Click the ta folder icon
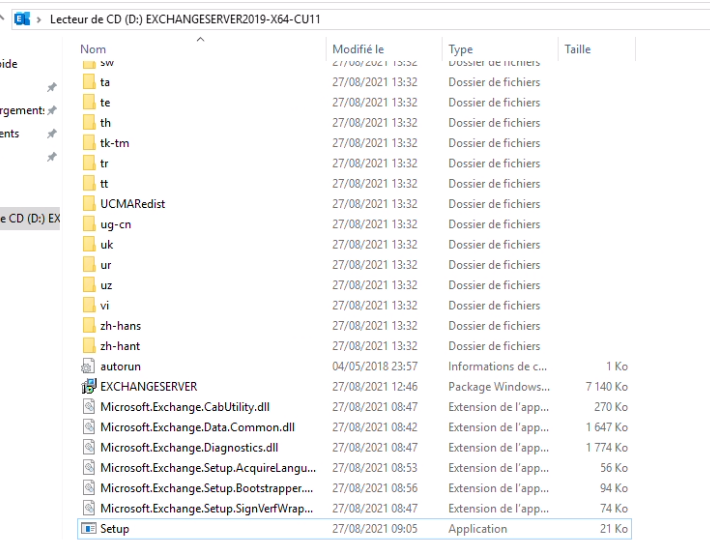The width and height of the screenshot is (710, 544). pyautogui.click(x=89, y=82)
